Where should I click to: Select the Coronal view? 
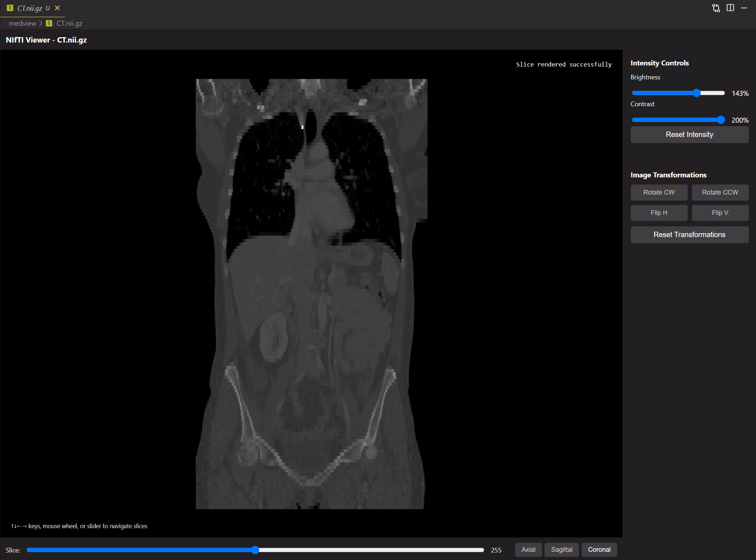point(599,550)
